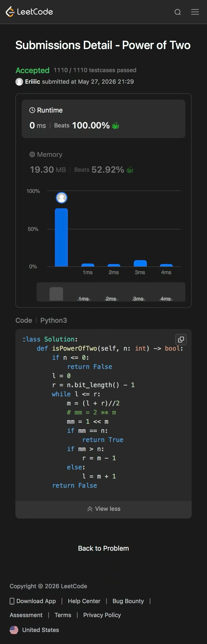
Task: Open the Bug Bounty link
Action: click(128, 601)
